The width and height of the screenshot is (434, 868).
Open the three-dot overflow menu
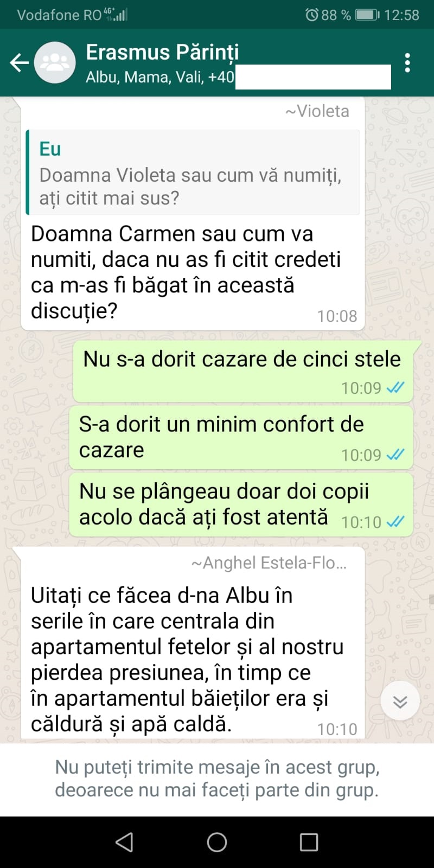[407, 63]
